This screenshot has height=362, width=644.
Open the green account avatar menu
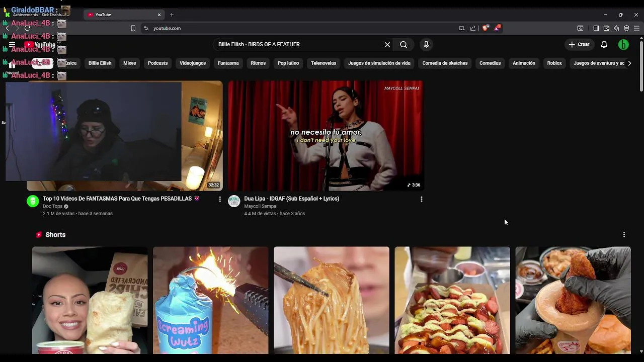coord(623,45)
